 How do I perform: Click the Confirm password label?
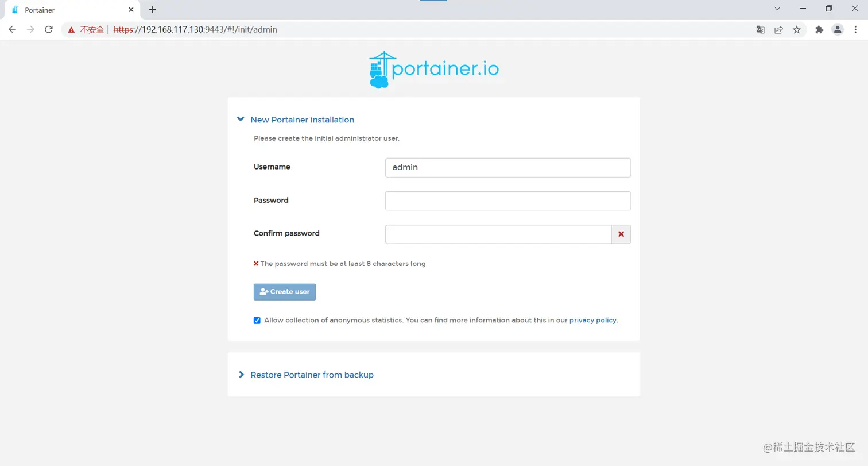(286, 233)
